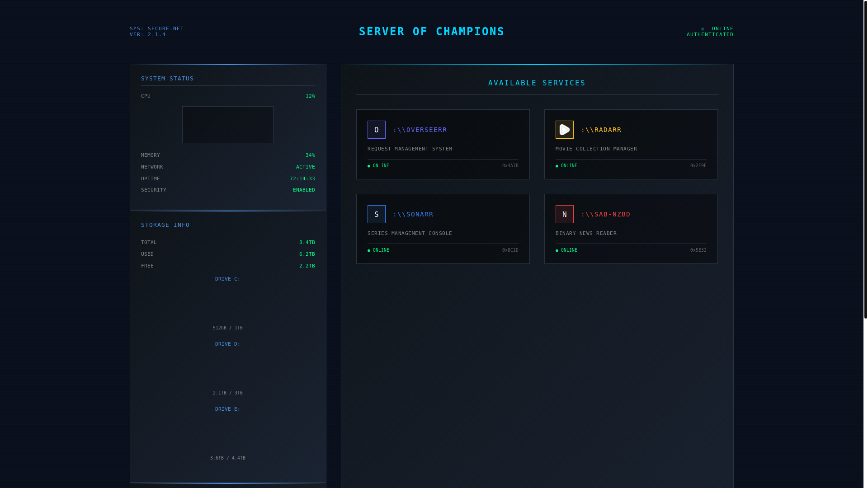Click the Used 6.2TB value
The height and width of the screenshot is (488, 868).
point(307,254)
